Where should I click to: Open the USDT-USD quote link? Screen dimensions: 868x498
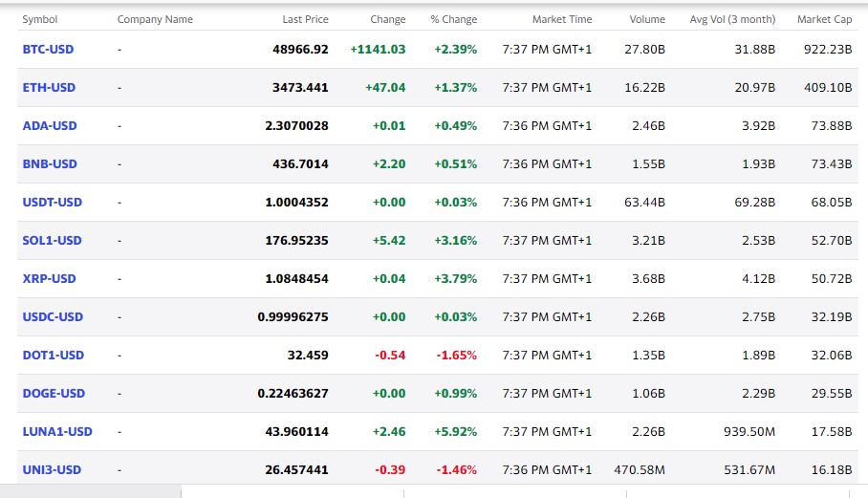53,202
